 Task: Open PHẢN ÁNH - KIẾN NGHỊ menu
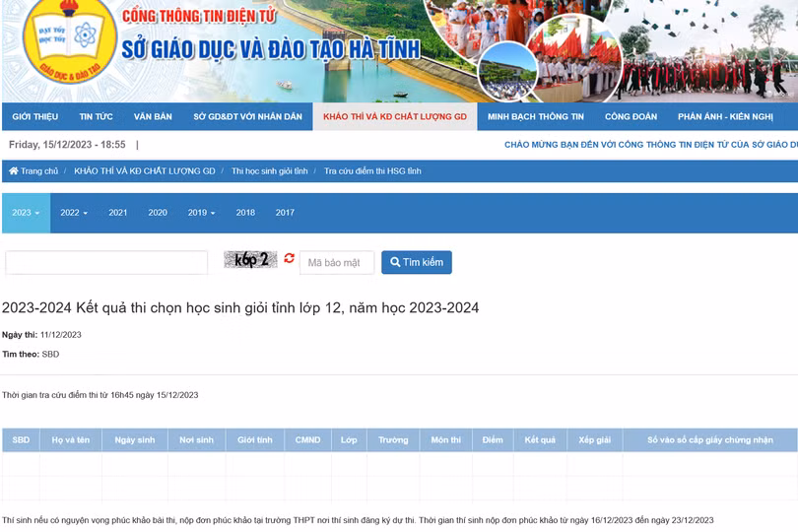[725, 116]
